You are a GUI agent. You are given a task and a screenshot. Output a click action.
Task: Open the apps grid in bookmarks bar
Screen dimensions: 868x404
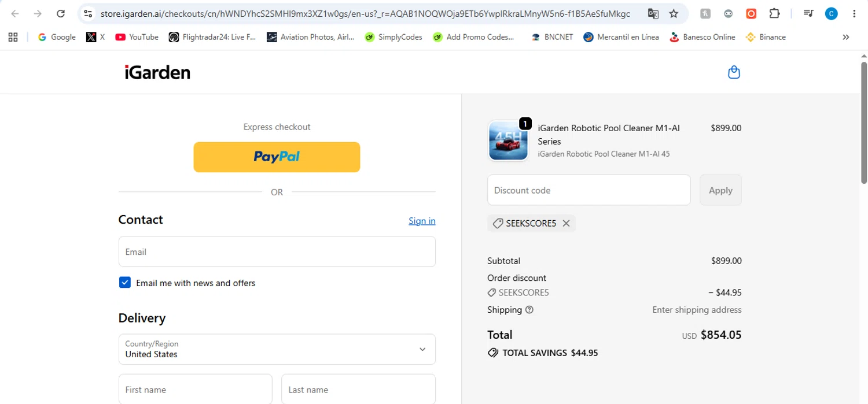pyautogui.click(x=13, y=37)
